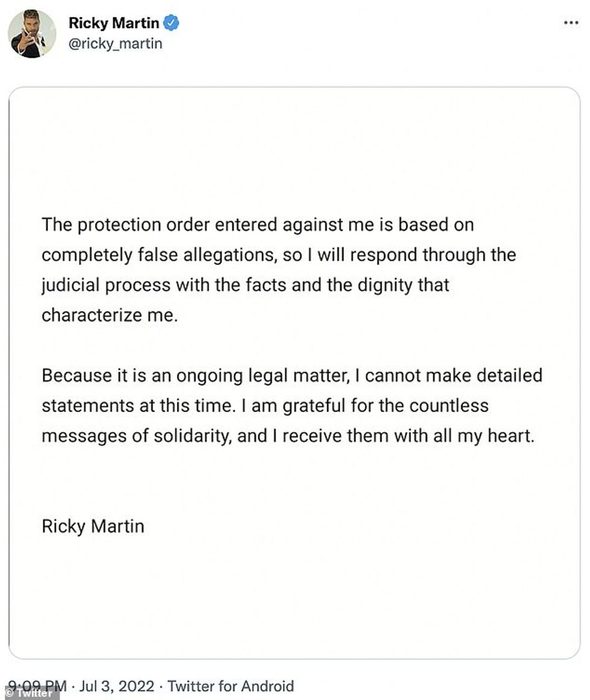Click the @ricky_martin handle
The height and width of the screenshot is (700, 590).
pyautogui.click(x=115, y=44)
